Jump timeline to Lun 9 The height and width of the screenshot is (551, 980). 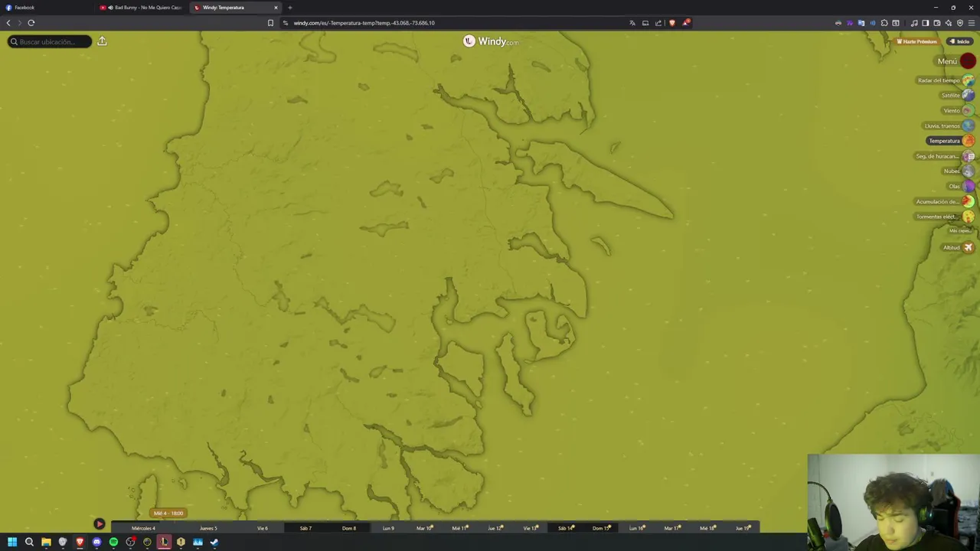pos(388,528)
